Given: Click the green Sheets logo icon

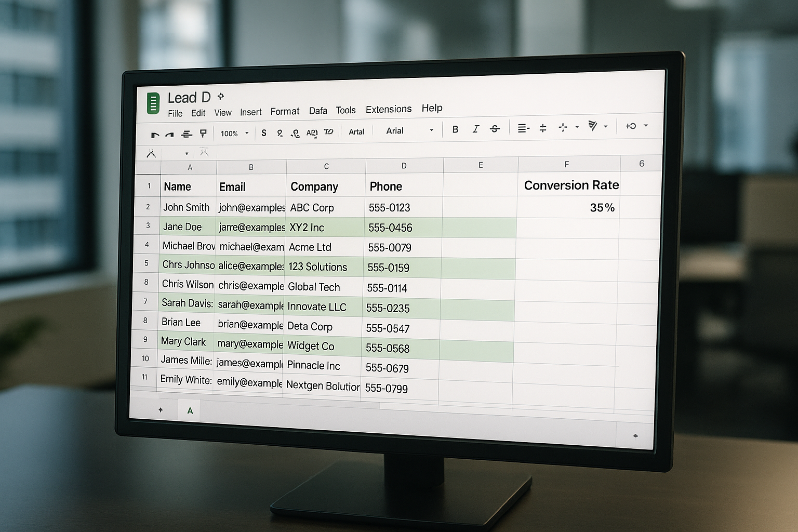Looking at the screenshot, I should pos(152,103).
